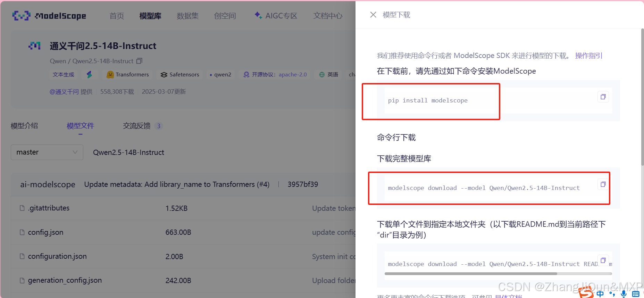Copy the single-file README download command
This screenshot has height=298, width=644.
click(603, 260)
